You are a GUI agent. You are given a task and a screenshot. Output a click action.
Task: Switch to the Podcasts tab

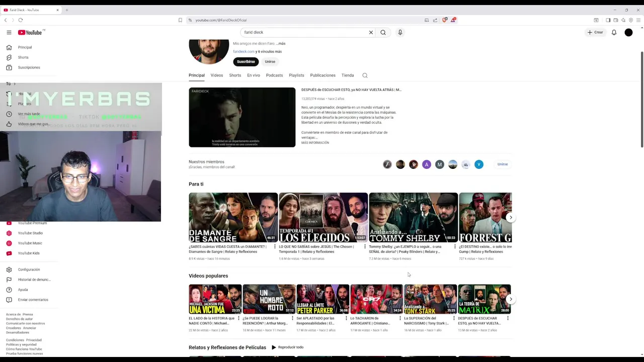274,75
